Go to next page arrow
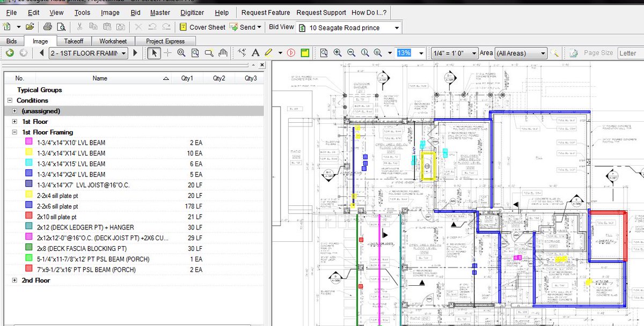The width and height of the screenshot is (644, 326). coord(135,53)
